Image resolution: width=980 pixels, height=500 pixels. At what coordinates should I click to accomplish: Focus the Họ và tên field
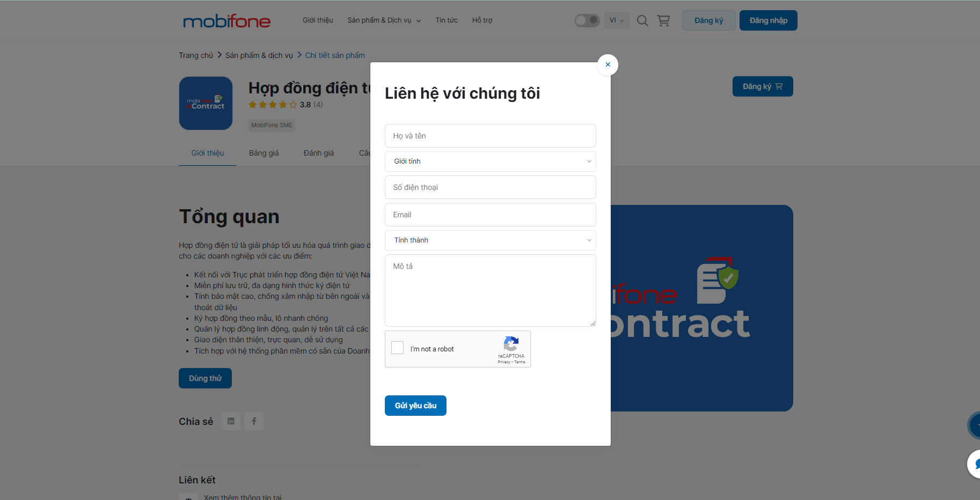click(491, 136)
